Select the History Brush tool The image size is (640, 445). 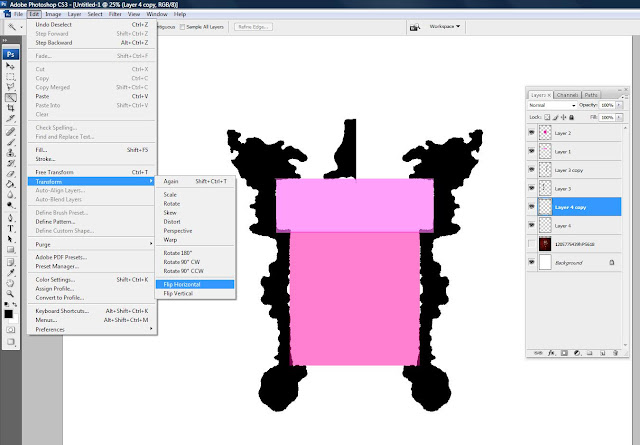[x=11, y=163]
